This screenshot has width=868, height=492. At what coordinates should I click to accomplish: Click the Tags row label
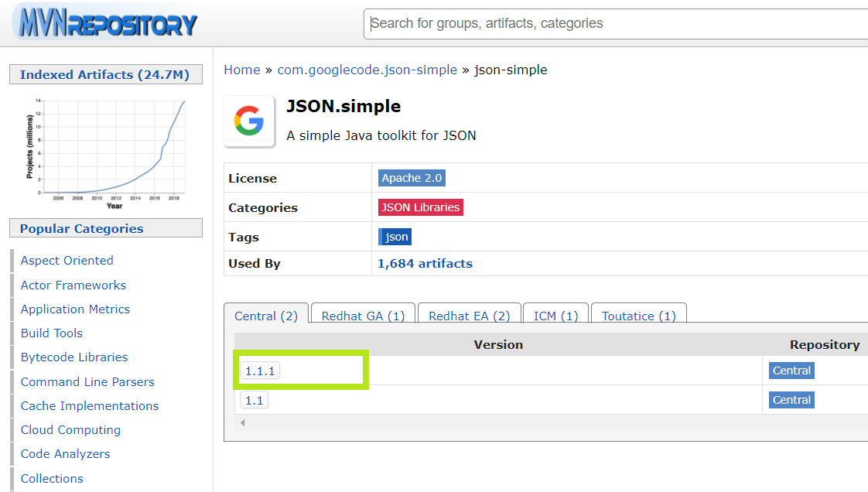tap(244, 237)
